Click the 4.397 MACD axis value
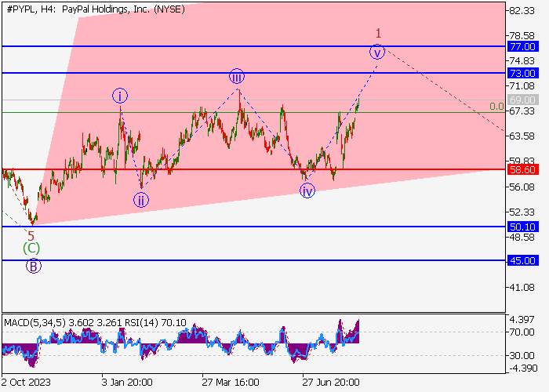 coord(522,320)
